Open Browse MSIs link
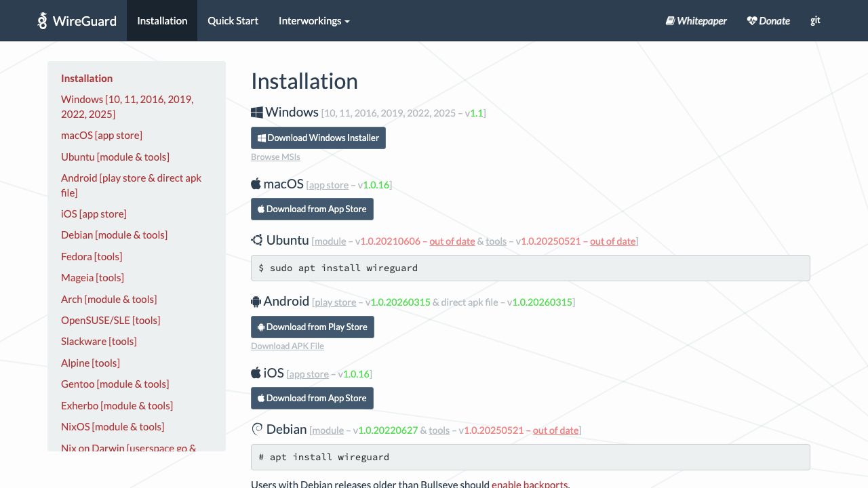868x488 pixels. pos(275,157)
